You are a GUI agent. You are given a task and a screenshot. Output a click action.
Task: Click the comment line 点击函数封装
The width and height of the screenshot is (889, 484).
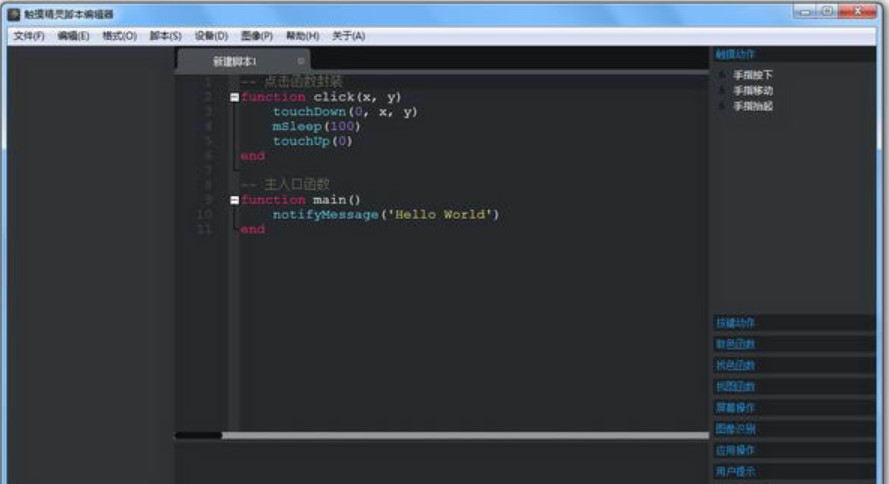tap(291, 82)
